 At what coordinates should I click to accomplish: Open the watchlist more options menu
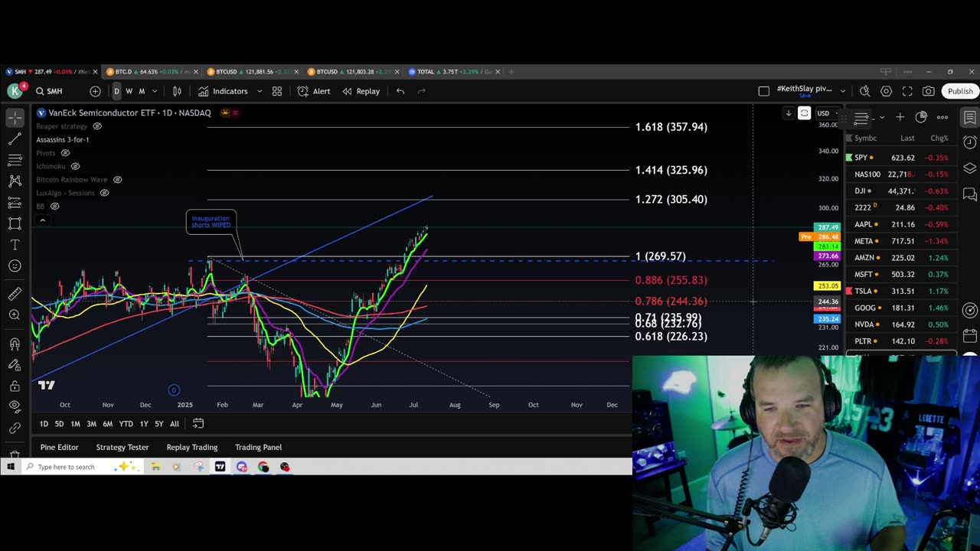click(x=942, y=117)
